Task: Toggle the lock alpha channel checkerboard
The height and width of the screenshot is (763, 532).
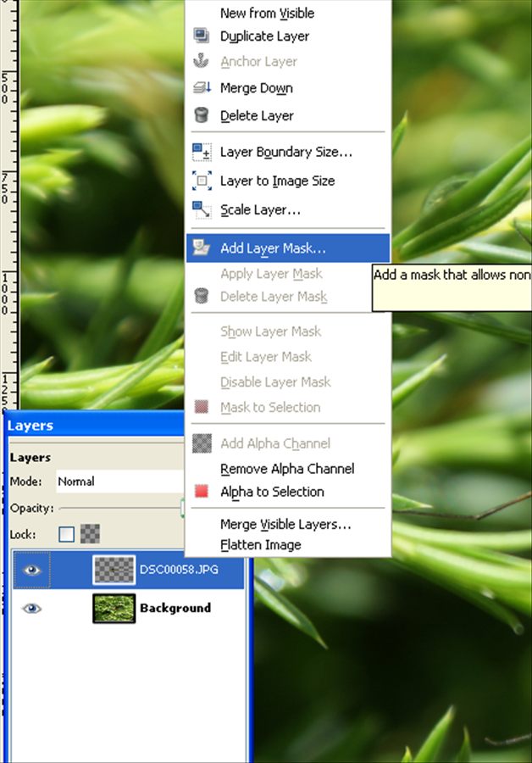Action: 90,534
